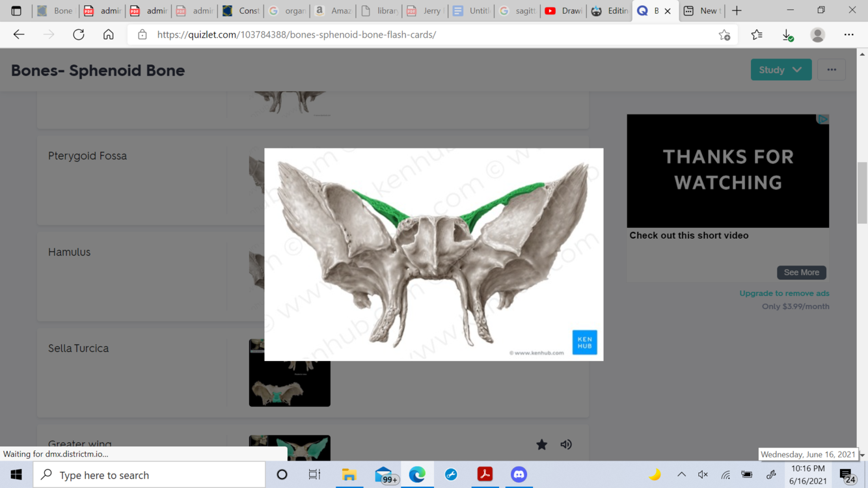868x488 pixels.
Task: Show hidden system tray icons
Action: pos(681,475)
